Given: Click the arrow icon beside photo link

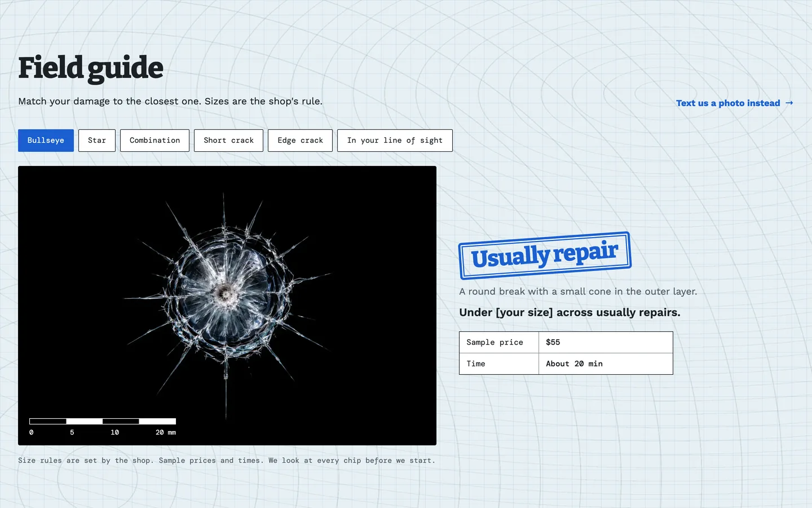Looking at the screenshot, I should (x=789, y=103).
